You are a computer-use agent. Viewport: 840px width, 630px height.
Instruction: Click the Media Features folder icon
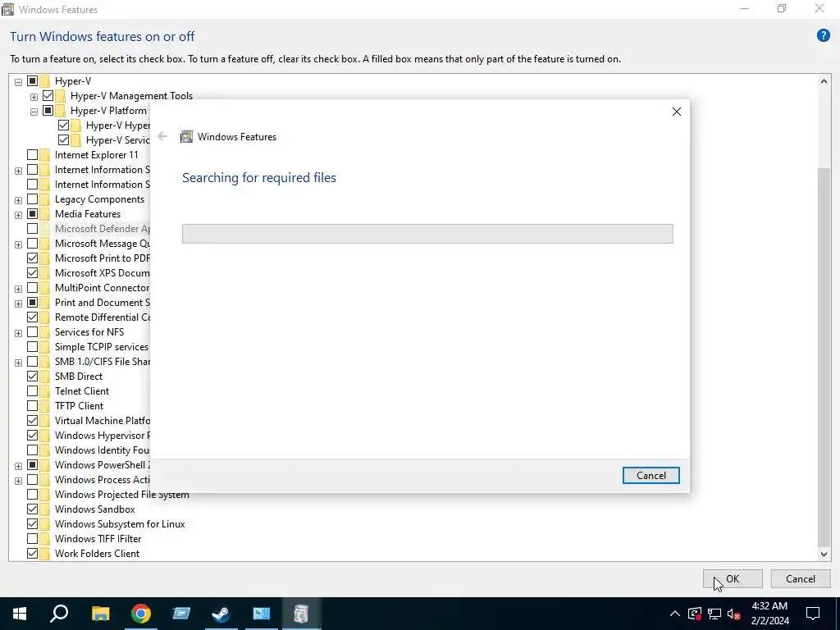coord(45,214)
